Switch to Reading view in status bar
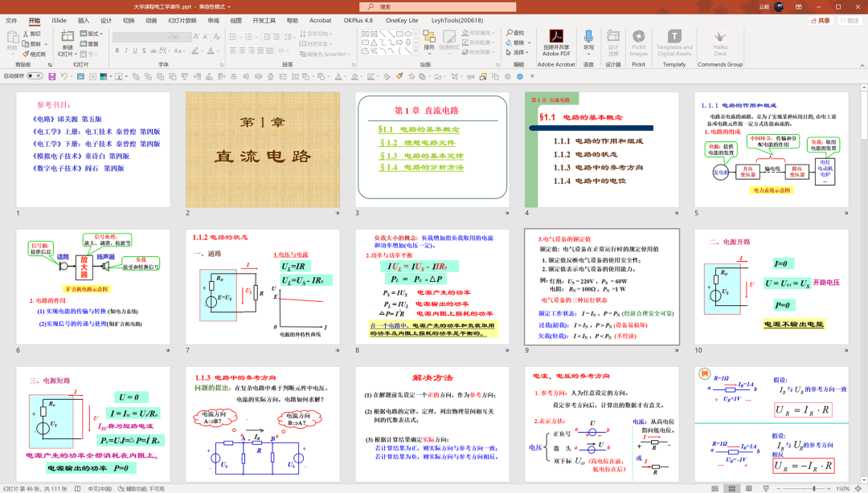Screen dimensions: 868x493 [x=748, y=488]
